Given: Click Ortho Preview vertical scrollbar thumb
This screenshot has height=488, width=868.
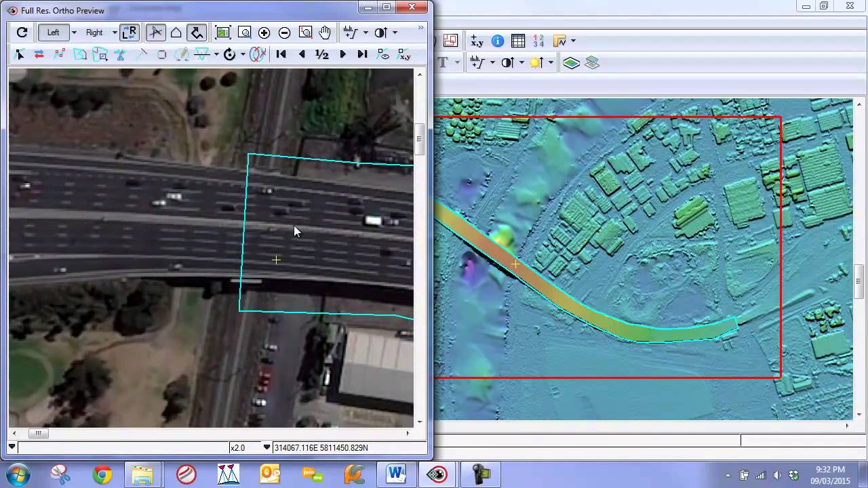Looking at the screenshot, I should (420, 140).
